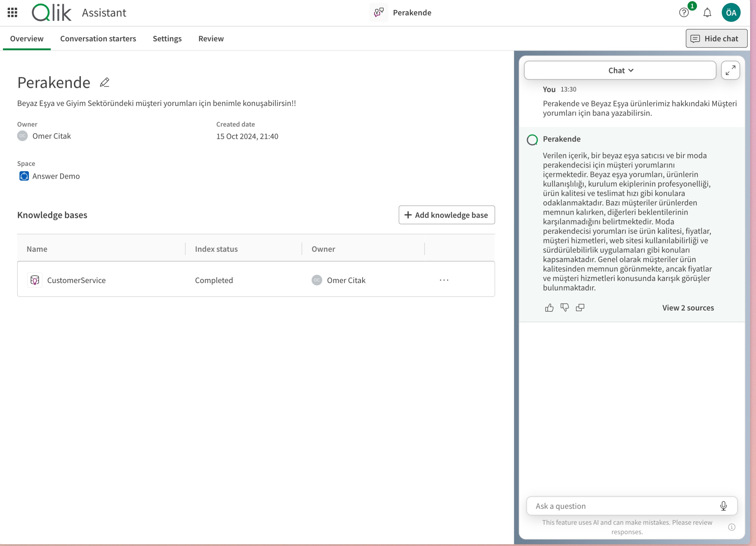Click the created date 15 Oct 2024, 21:40
The image size is (756, 546).
pyautogui.click(x=247, y=136)
